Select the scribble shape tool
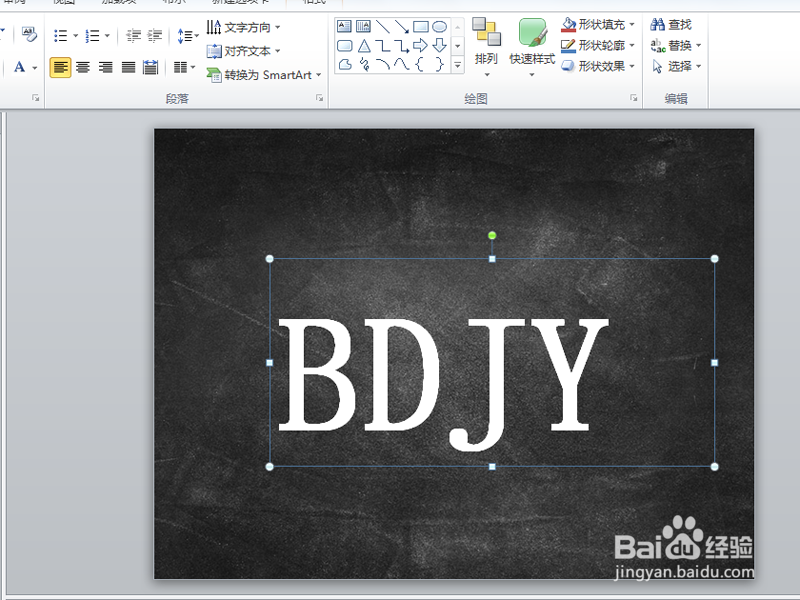This screenshot has height=600, width=800. click(x=364, y=64)
